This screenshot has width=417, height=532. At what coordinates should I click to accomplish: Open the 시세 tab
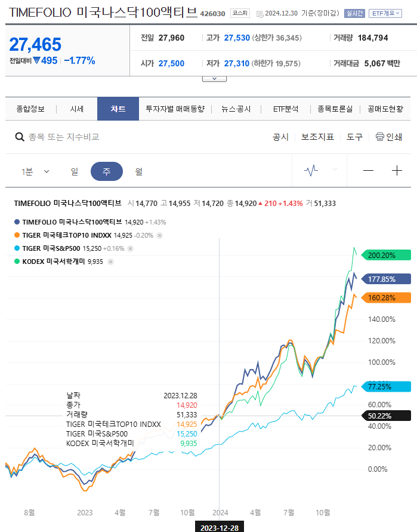(76, 109)
